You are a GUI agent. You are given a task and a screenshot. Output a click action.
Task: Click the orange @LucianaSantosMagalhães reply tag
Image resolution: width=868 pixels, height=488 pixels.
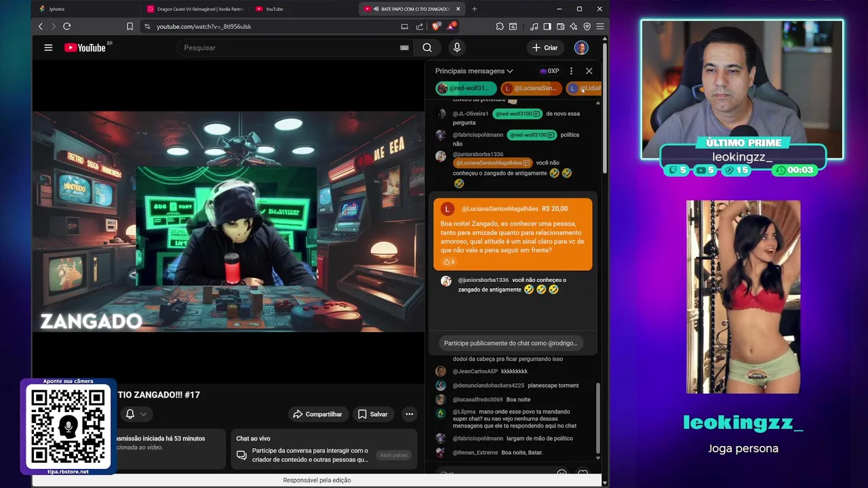[492, 163]
